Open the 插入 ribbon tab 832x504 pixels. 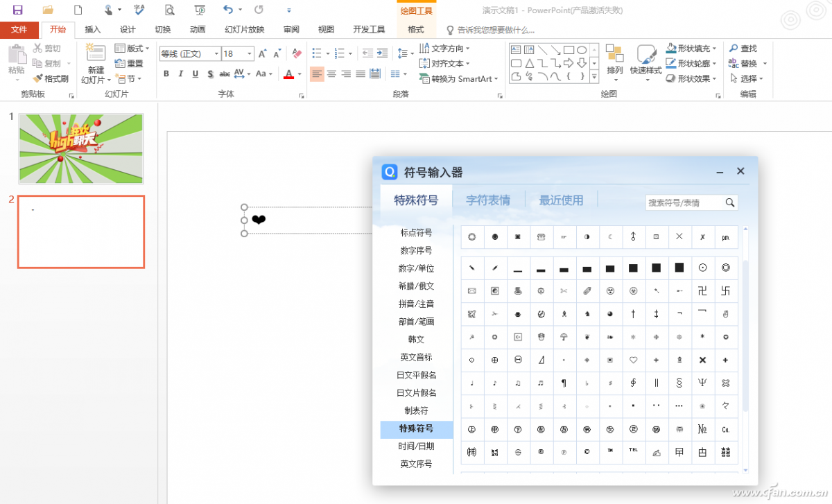[92, 30]
